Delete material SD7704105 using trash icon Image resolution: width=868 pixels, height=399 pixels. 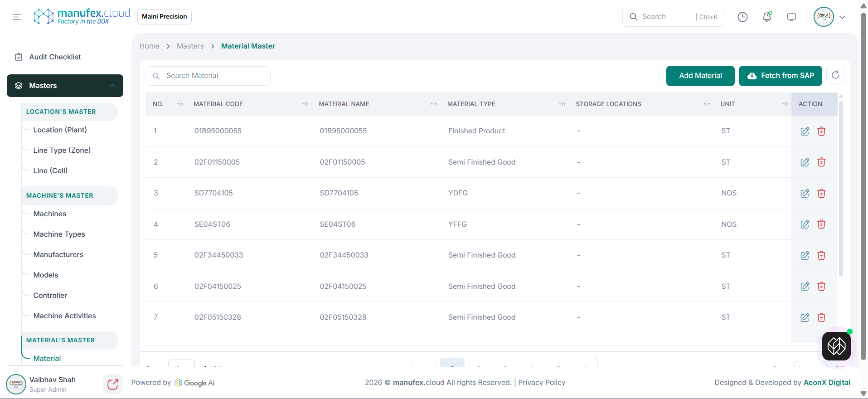click(821, 194)
